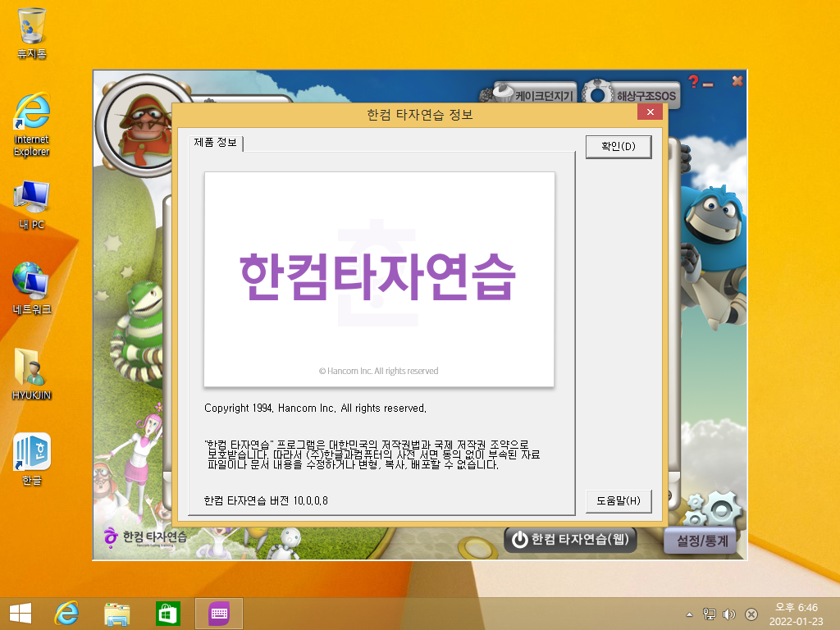Close the 한컴 타자연습 정보 dialog
840x630 pixels.
point(650,112)
